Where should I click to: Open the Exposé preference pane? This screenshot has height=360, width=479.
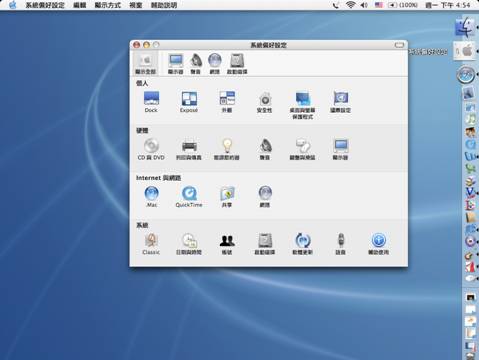[189, 101]
